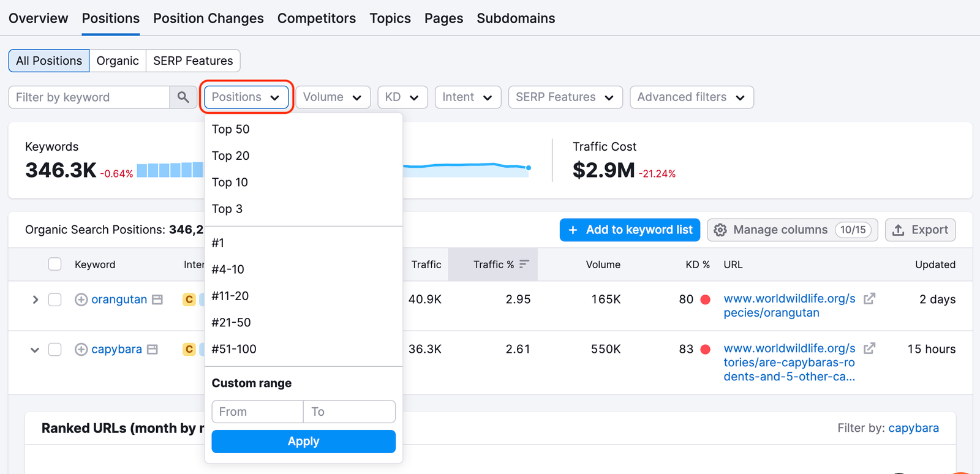Image resolution: width=980 pixels, height=474 pixels.
Task: Click the keyword search magnifier icon
Action: click(x=183, y=97)
